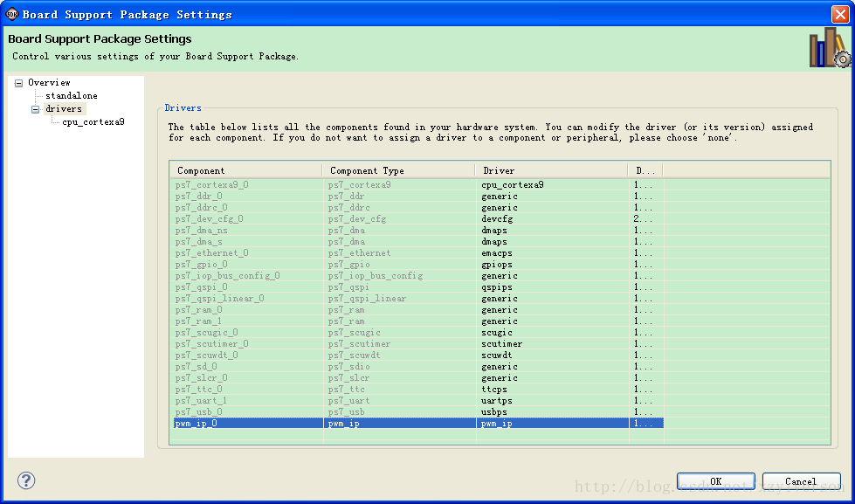Open the driver cell for ps7_gpio_0
Screen dimensions: 855x504
point(552,265)
